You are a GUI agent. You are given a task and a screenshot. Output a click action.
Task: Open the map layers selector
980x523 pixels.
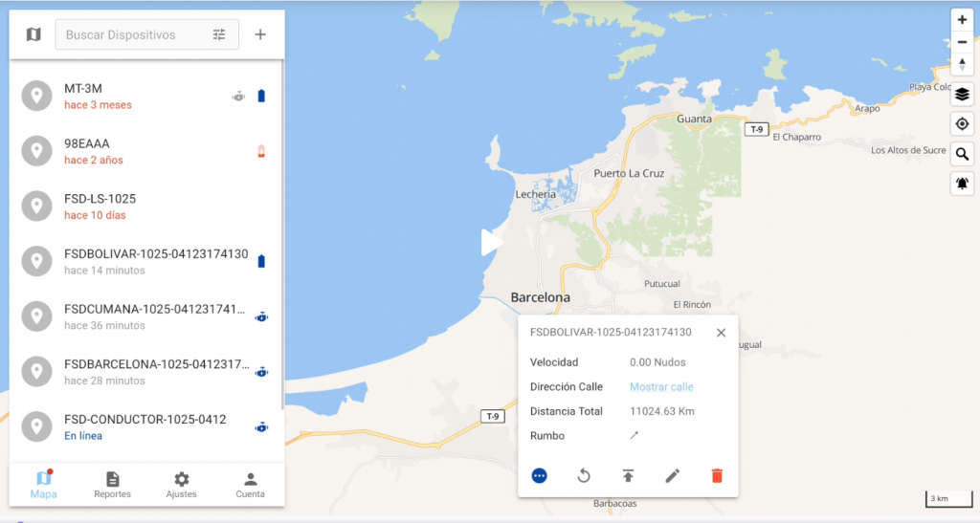pos(962,94)
